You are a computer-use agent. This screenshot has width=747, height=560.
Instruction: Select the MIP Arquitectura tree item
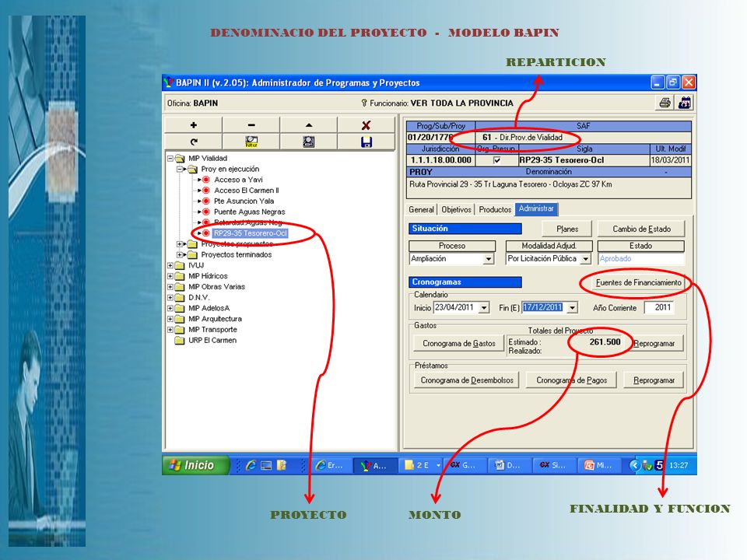click(x=215, y=319)
